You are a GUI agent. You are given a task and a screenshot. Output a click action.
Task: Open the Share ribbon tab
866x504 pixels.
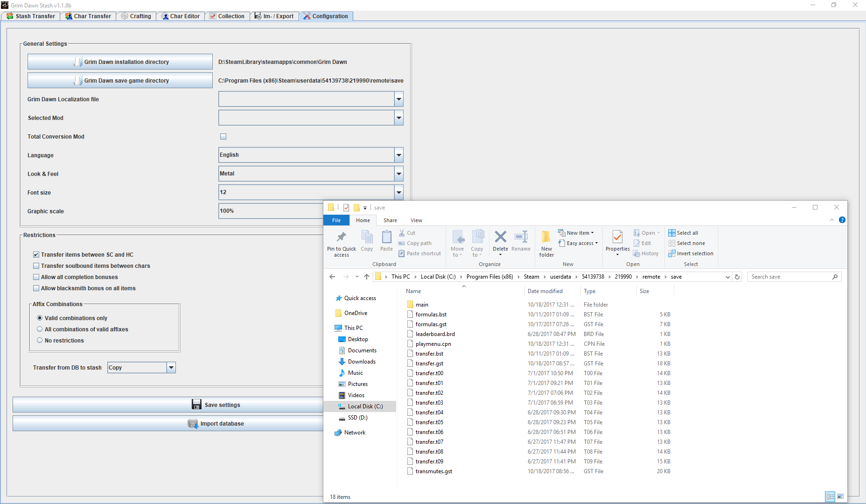[390, 220]
